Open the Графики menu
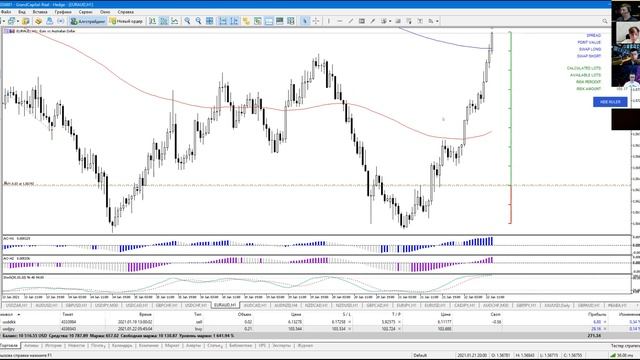Screen dimensions: 640x360 pyautogui.click(x=63, y=12)
